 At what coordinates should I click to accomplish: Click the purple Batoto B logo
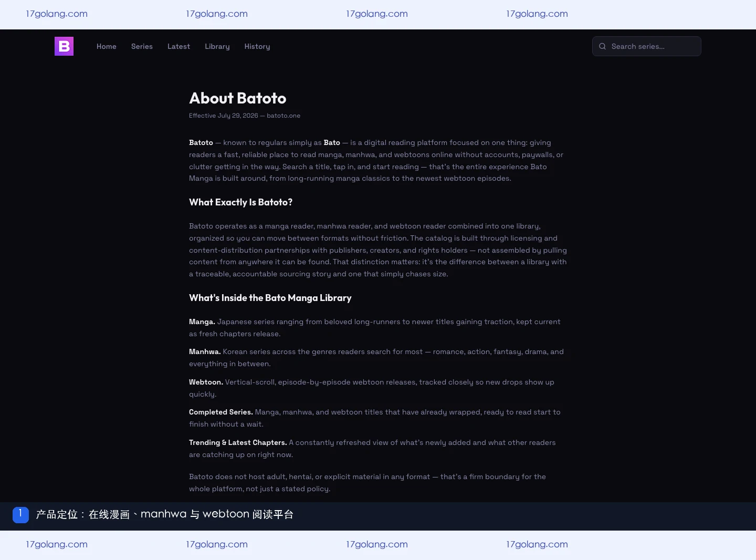(64, 46)
